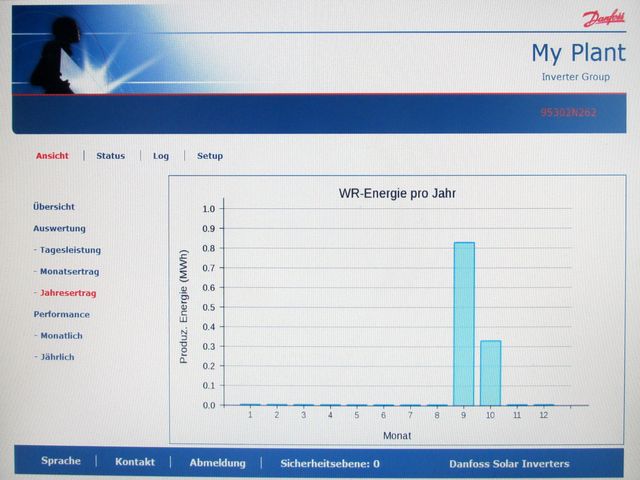
Task: Click the month 1 x-axis label
Action: [x=250, y=415]
